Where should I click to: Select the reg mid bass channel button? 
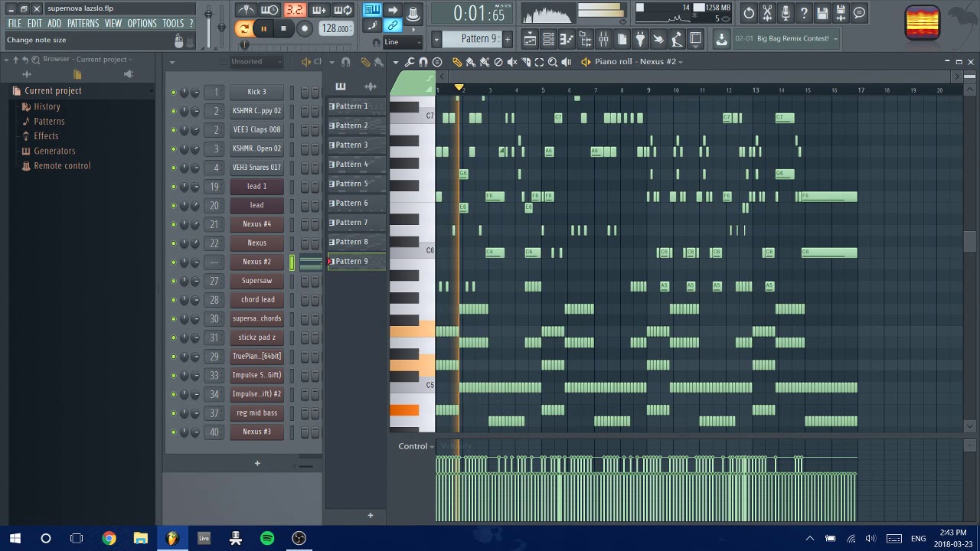point(256,413)
